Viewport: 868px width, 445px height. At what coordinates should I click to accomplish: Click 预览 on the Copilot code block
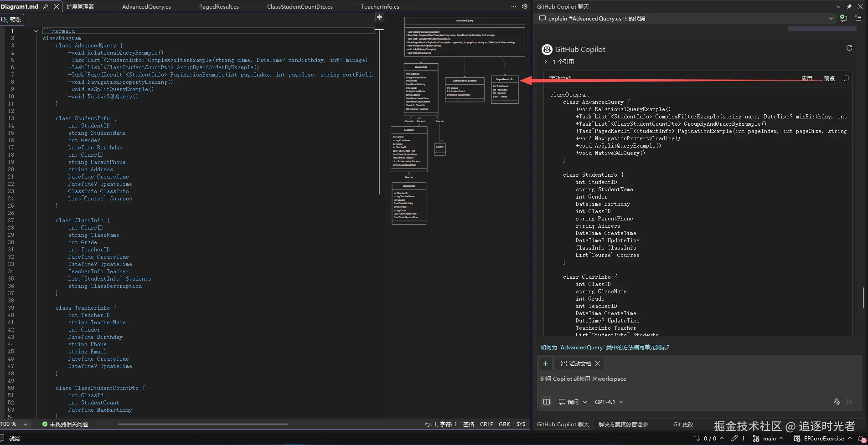tap(829, 78)
